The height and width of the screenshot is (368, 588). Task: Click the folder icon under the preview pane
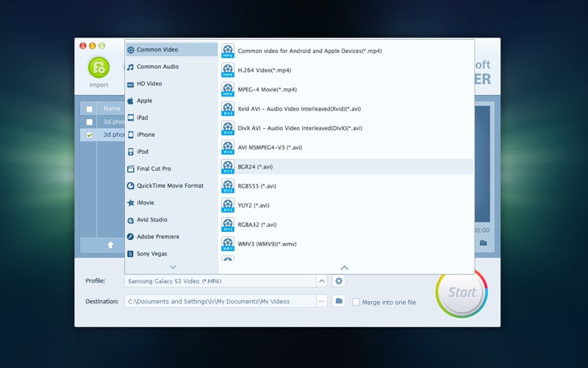[484, 243]
